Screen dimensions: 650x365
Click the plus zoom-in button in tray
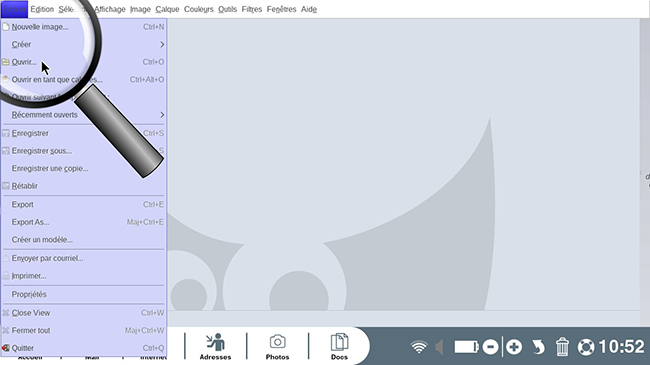tap(514, 347)
